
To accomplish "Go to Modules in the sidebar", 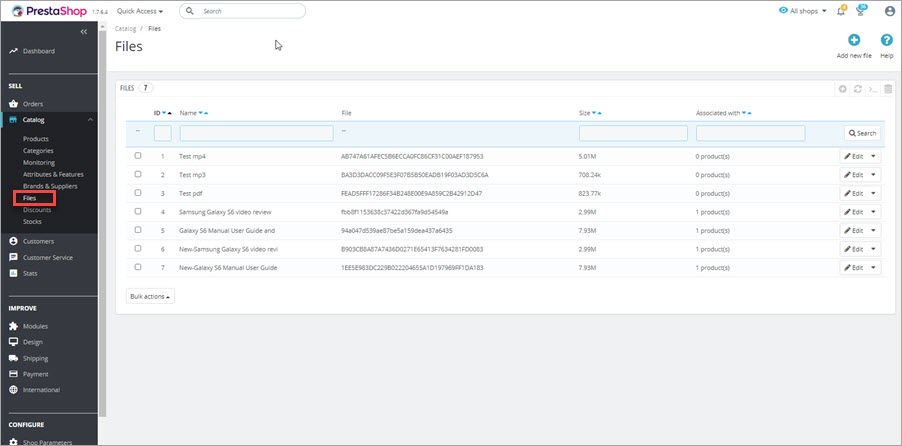I will (x=35, y=326).
